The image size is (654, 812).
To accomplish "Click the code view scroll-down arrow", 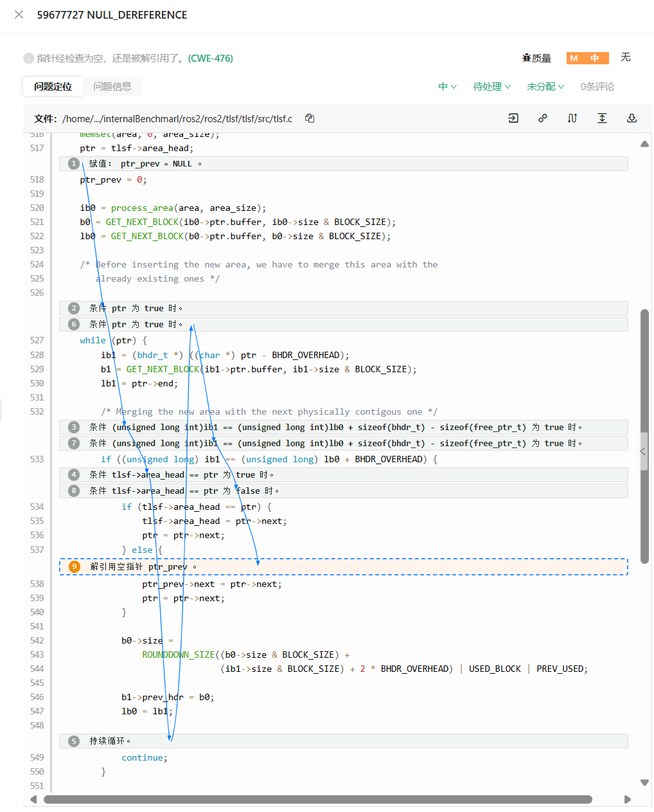I will pos(645,782).
